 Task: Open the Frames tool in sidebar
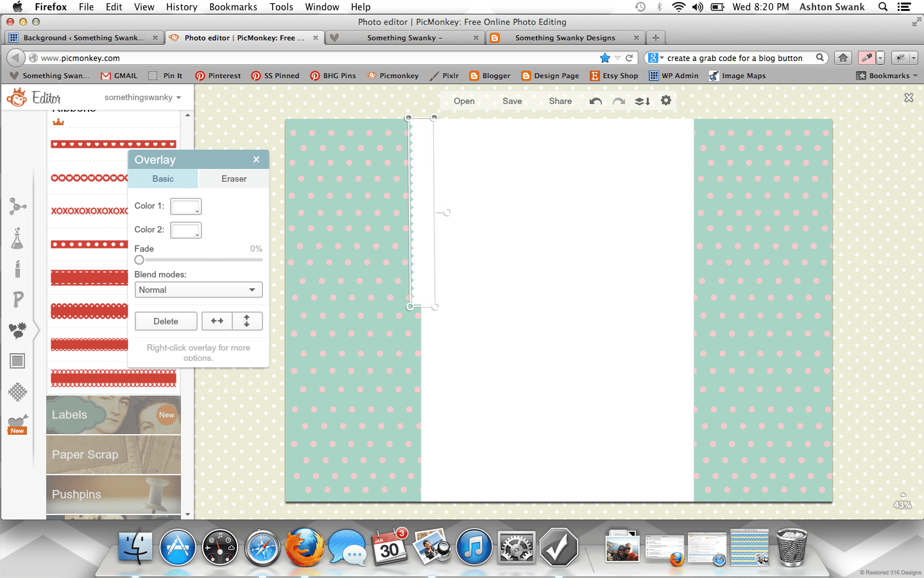tap(17, 361)
